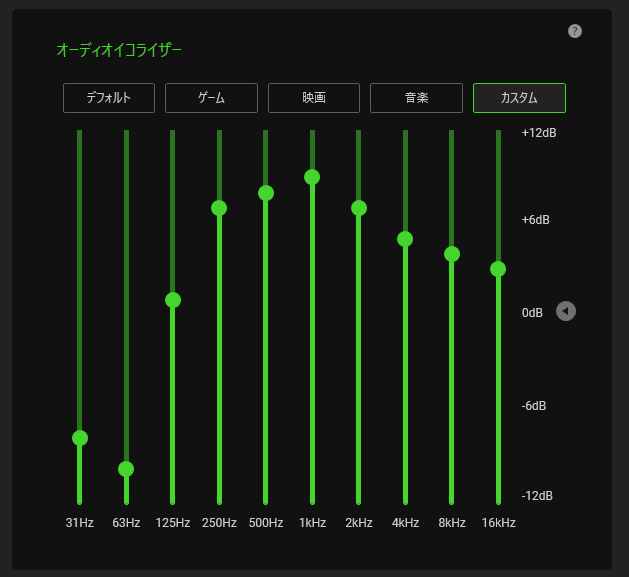Click the オーディオイコライザー title text
629x577 pixels.
119,49
